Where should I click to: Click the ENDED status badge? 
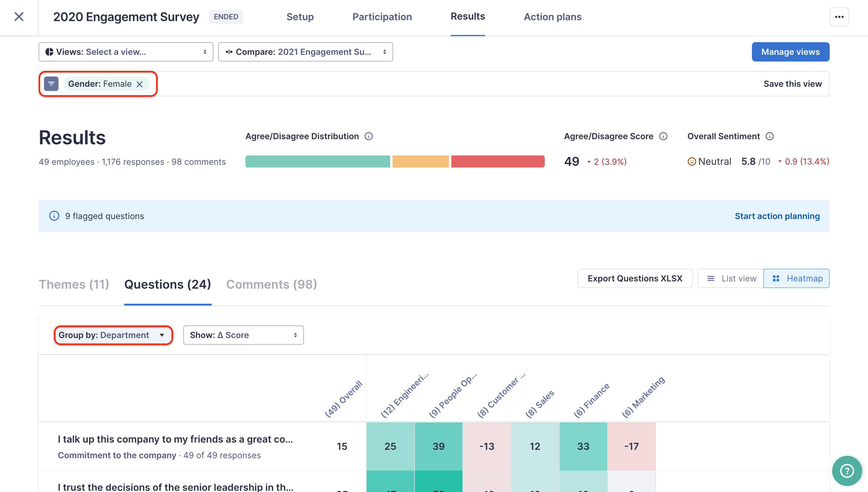[x=226, y=17]
